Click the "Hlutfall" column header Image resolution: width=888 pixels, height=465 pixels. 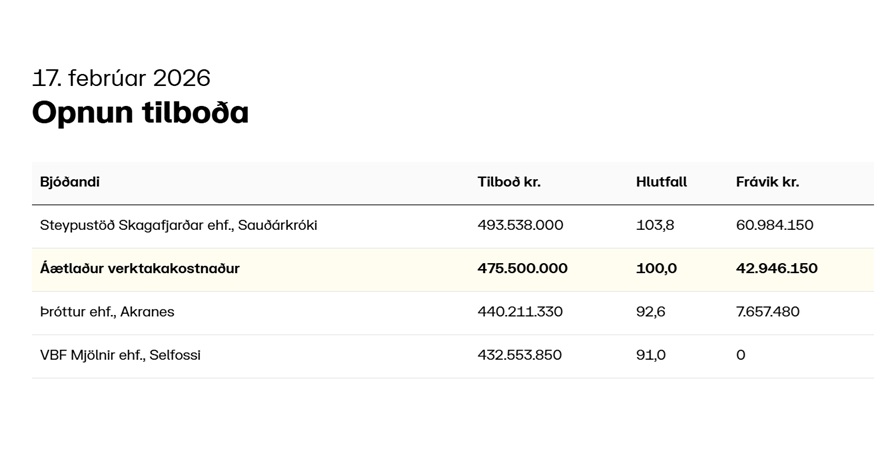pos(661,182)
